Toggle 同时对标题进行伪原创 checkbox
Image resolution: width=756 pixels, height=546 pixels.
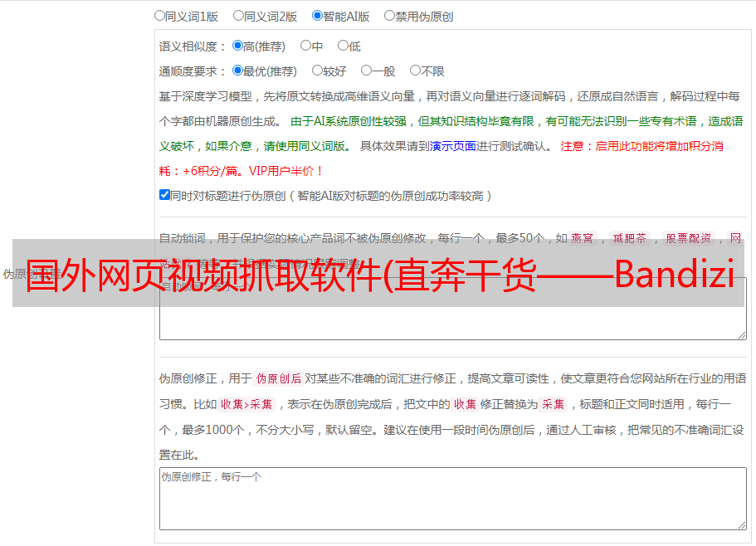point(164,195)
